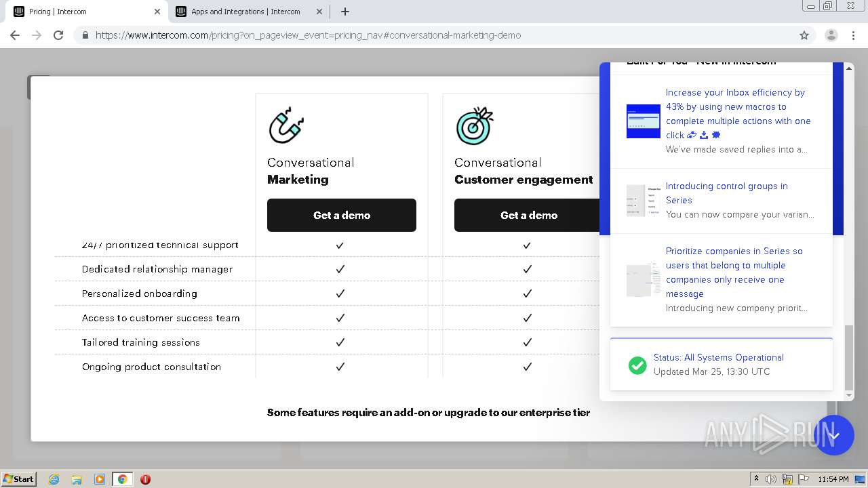Click the Chrome icon in taskbar
The height and width of the screenshot is (488, 868).
point(122,479)
